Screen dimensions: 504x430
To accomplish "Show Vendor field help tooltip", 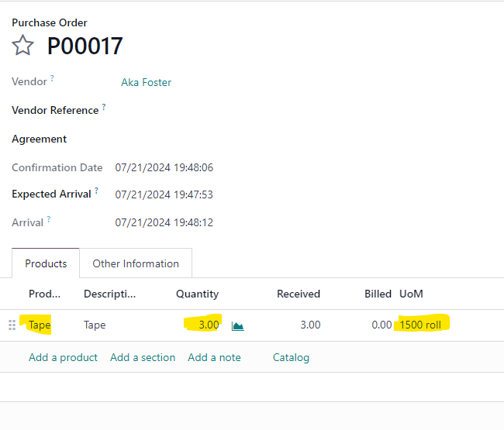I will [x=52, y=78].
